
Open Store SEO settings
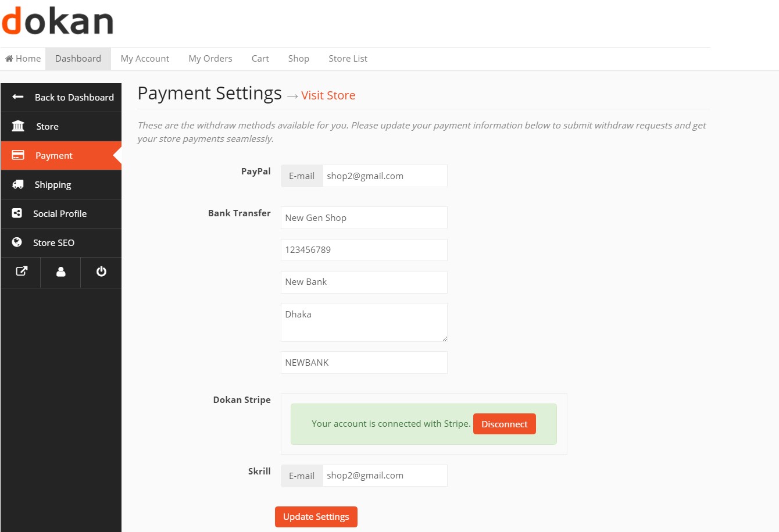coord(61,242)
